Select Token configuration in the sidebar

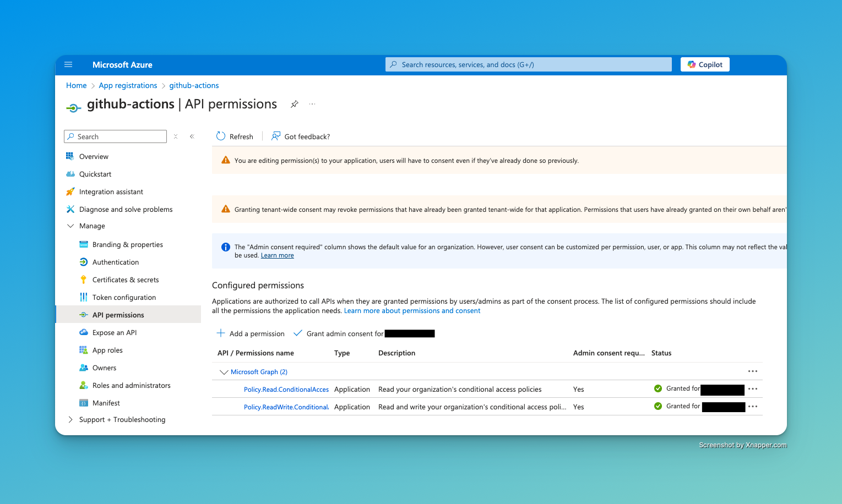[x=124, y=297]
